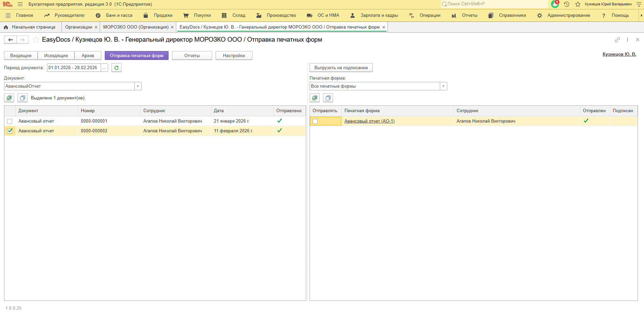The image size is (644, 315).
Task: Copy link to this form icon
Action: point(617,40)
